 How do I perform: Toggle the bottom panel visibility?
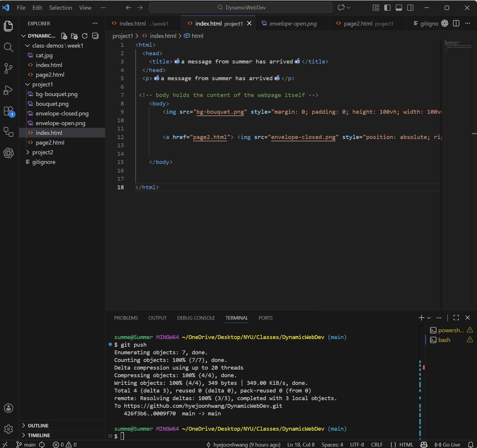[399, 8]
